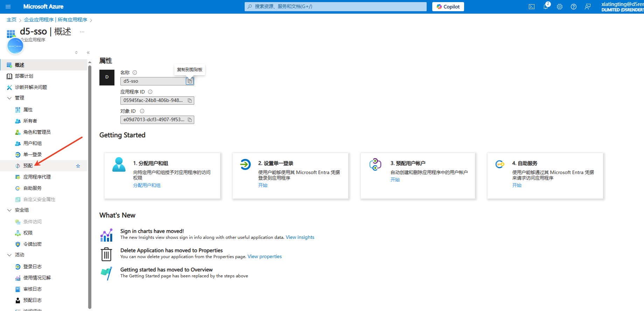This screenshot has height=311, width=644.
Task: Collapse the side menu with double chevron
Action: 88,53
